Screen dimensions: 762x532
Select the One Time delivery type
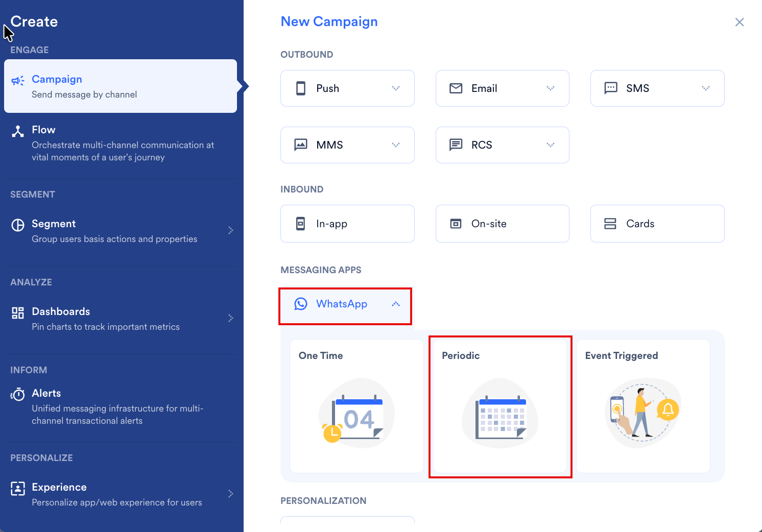point(356,406)
